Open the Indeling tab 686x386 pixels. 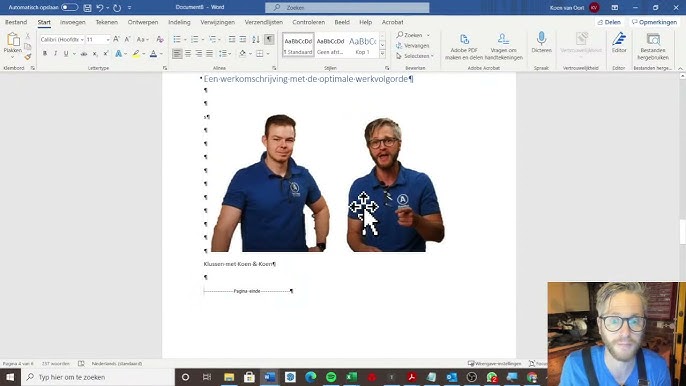click(179, 22)
